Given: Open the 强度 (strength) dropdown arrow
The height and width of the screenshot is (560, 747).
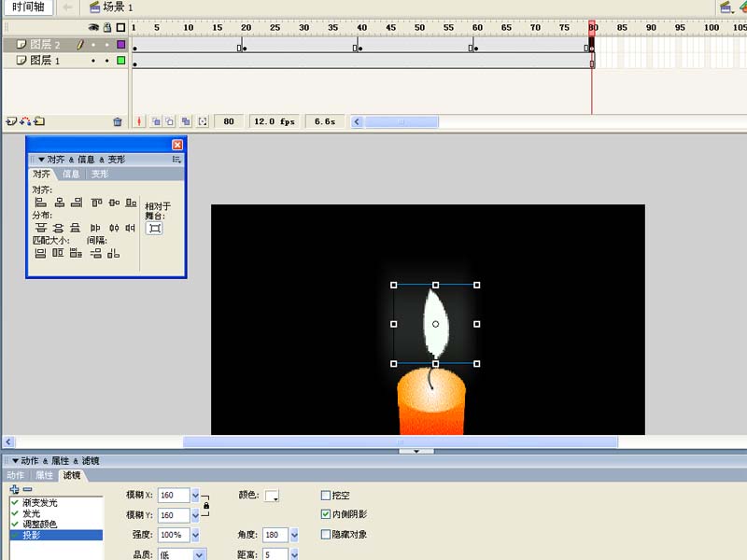Looking at the screenshot, I should coord(195,535).
